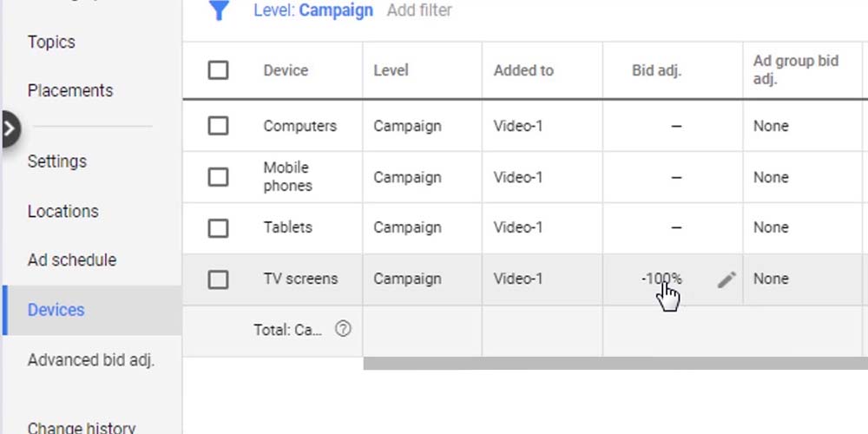Click Video-1 in the Computers row

518,126
